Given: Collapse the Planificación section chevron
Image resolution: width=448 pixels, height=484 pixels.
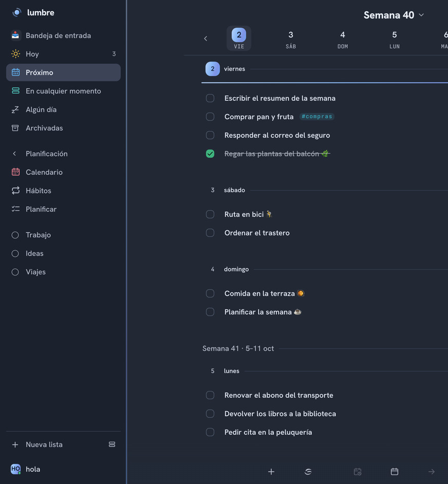Looking at the screenshot, I should (14, 154).
